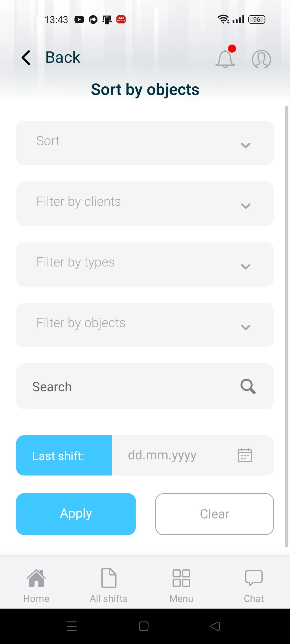290x644 pixels.
Task: Expand Filter by objects dropdown
Action: 145,325
